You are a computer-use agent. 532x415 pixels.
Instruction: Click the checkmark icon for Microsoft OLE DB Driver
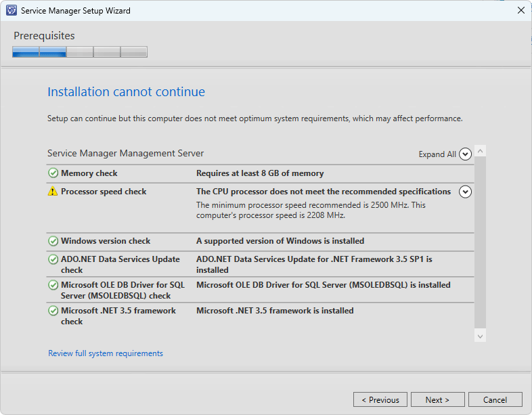coord(53,285)
